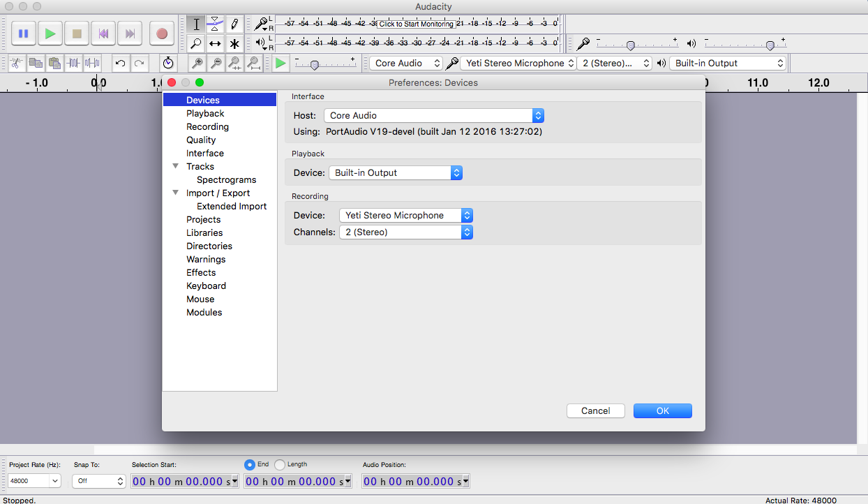
Task: Open Core Audio host dropdown in toolbar
Action: [406, 63]
